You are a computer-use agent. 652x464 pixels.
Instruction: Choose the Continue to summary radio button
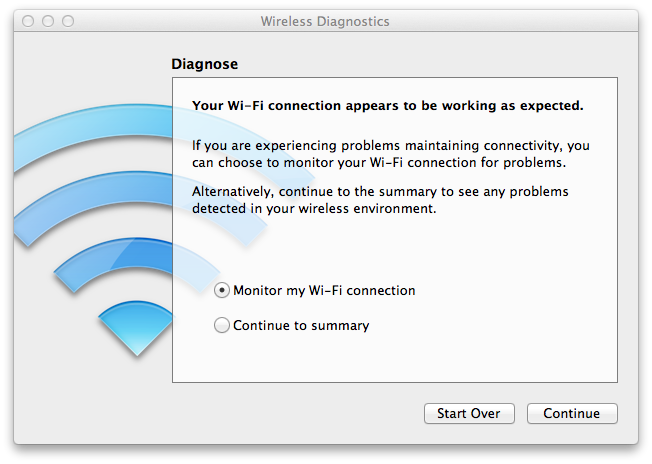(x=222, y=325)
